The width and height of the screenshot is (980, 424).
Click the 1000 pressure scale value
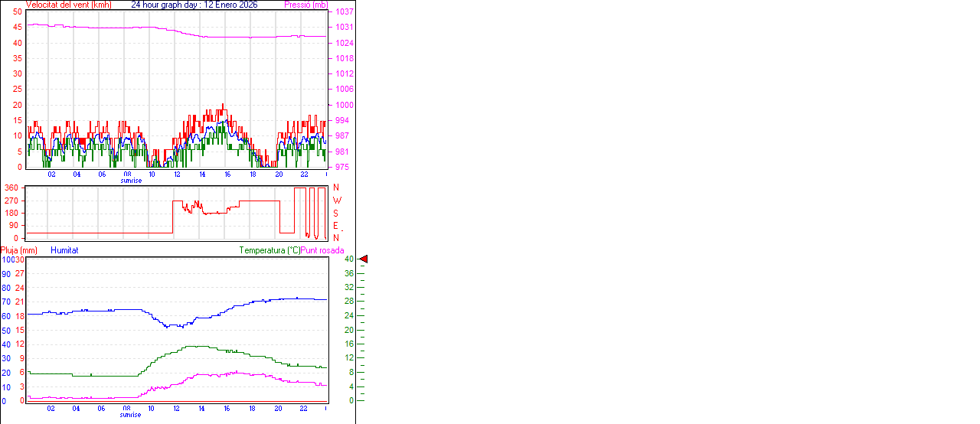[x=344, y=105]
